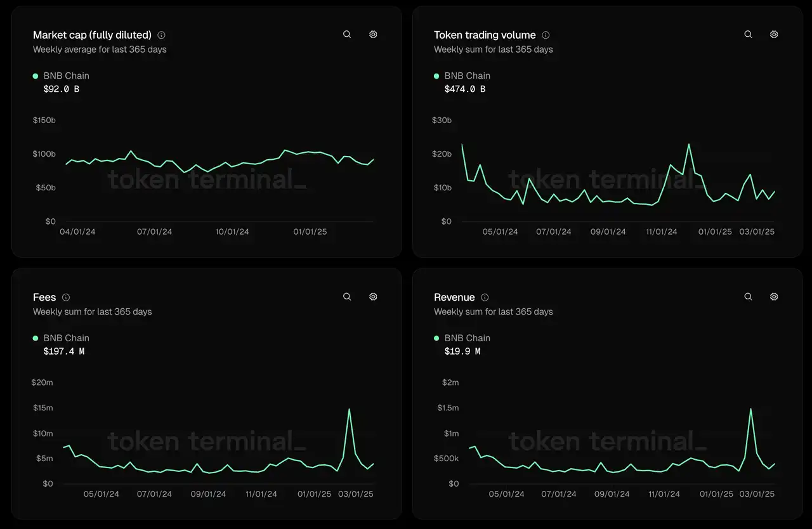Click the info icon beside Revenue title
812x529 pixels.
[485, 297]
